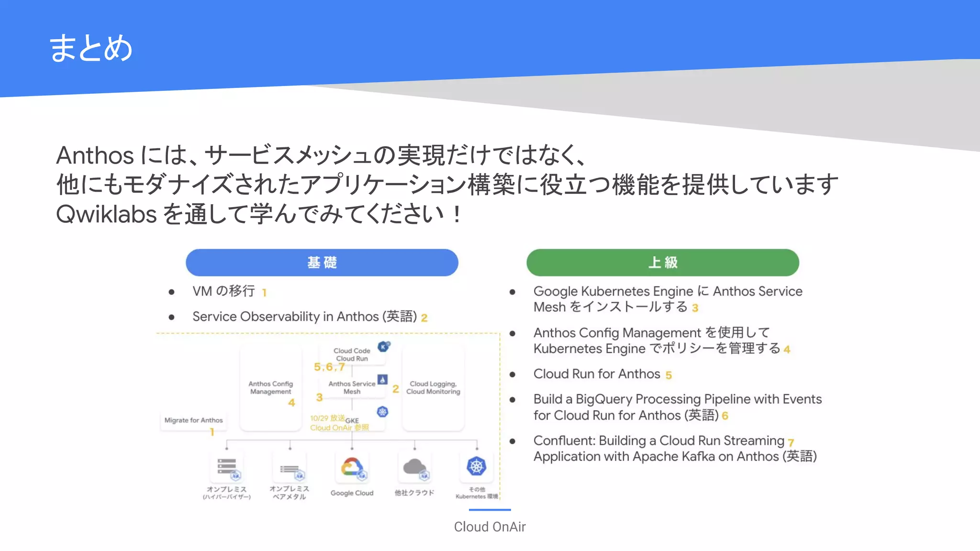The width and height of the screenshot is (980, 551).
Task: Click the 10/29 放送 Cloud OnAir 参照 note
Action: pos(339,423)
